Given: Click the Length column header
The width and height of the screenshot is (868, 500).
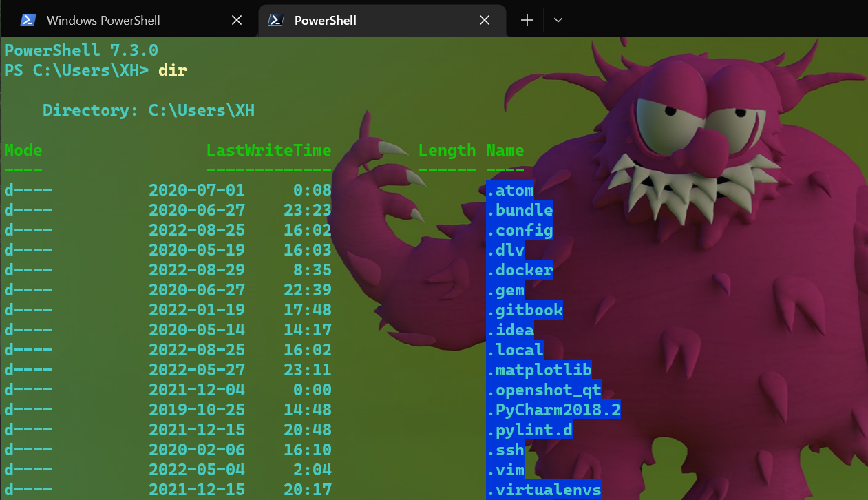Looking at the screenshot, I should pos(447,150).
